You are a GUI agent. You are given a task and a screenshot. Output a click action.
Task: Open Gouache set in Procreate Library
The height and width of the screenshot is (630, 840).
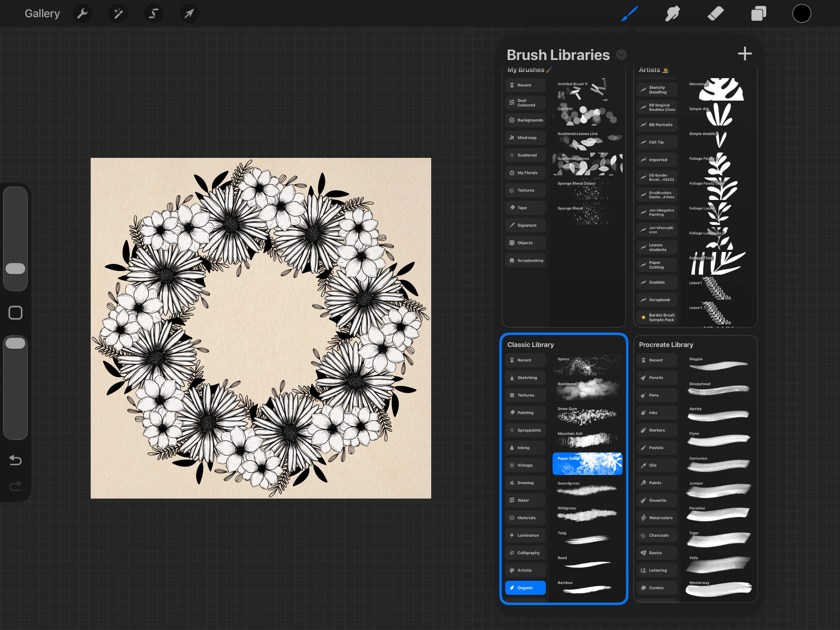click(657, 500)
